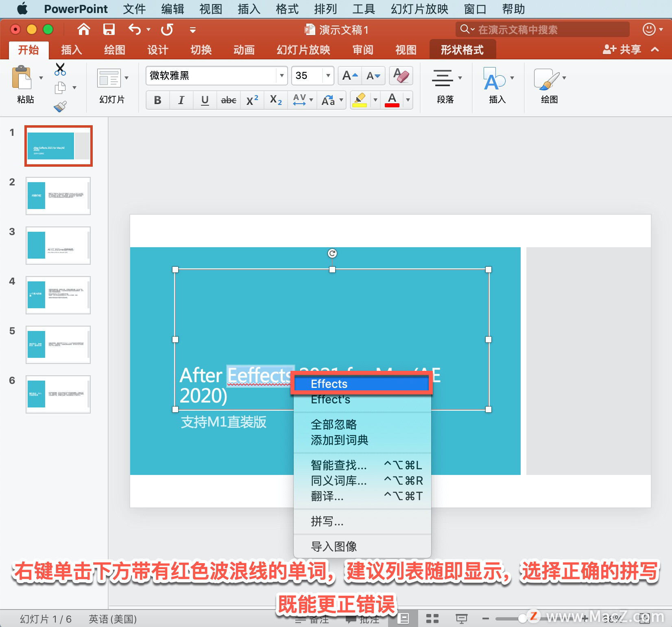Click the 共享 share button
This screenshot has height=627, width=672.
click(x=622, y=50)
